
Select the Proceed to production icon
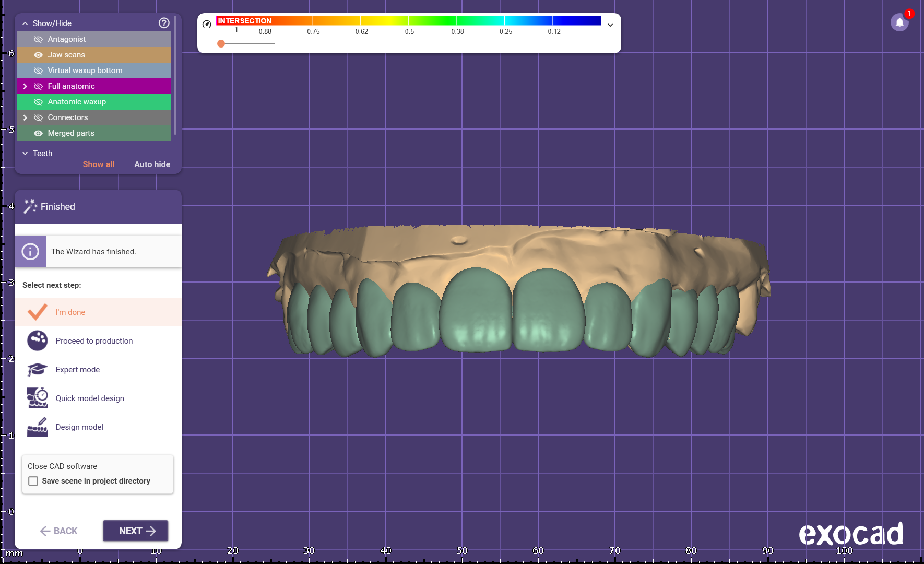(38, 341)
